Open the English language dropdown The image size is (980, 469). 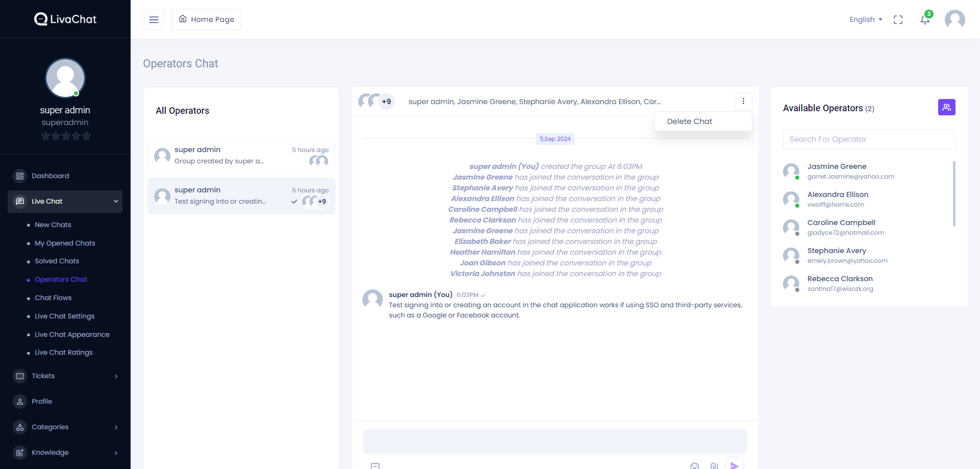pyautogui.click(x=866, y=19)
